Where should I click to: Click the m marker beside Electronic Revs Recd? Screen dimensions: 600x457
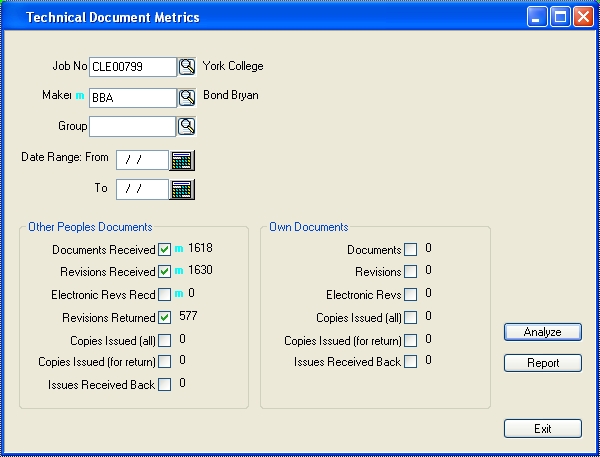tap(179, 294)
